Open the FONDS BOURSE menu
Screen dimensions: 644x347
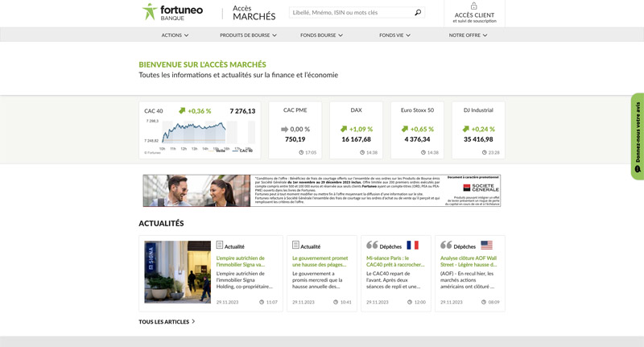click(x=321, y=35)
